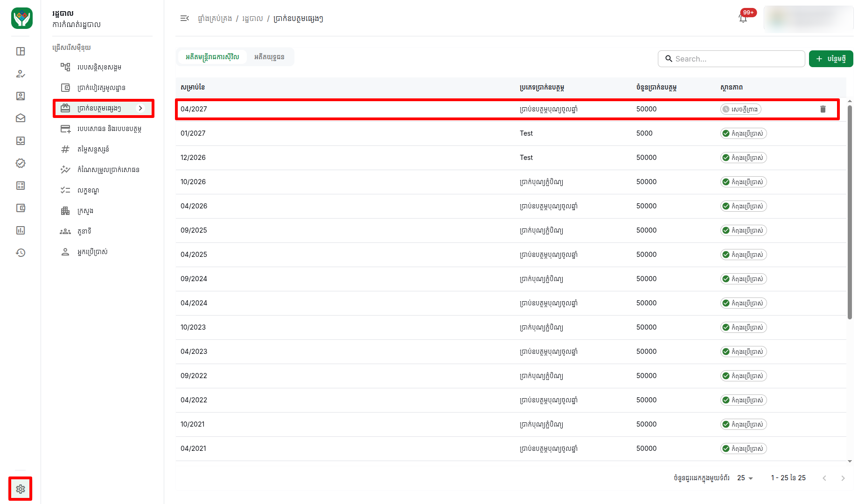865x504 pixels.
Task: Click the draft status chip in 04/2027 row
Action: 740,109
